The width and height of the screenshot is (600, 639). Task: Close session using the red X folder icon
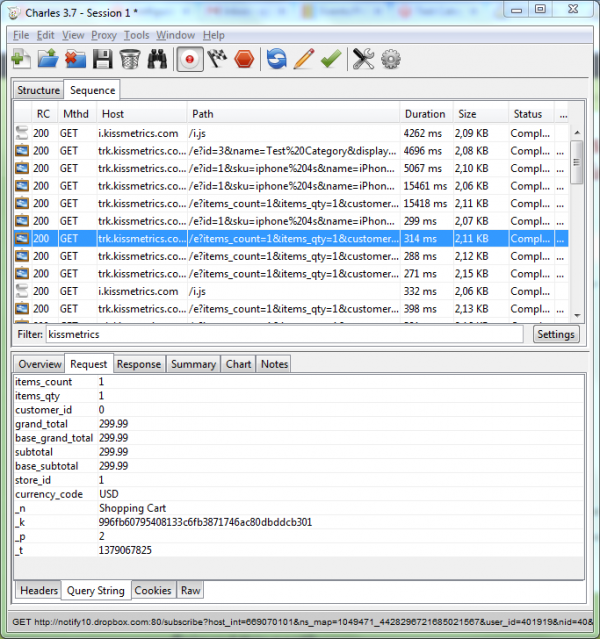(x=75, y=59)
